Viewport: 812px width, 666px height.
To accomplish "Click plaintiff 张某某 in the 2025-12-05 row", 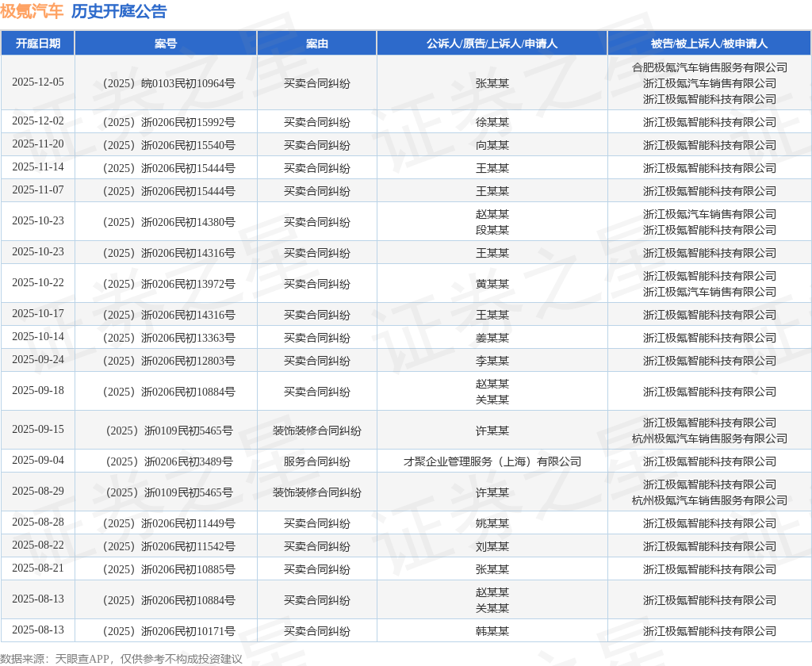I will point(492,83).
